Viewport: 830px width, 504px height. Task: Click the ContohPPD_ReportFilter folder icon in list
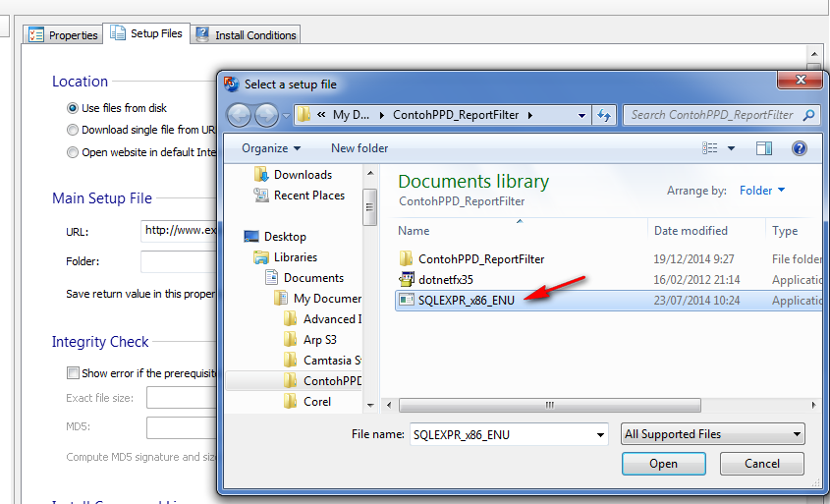pos(406,258)
